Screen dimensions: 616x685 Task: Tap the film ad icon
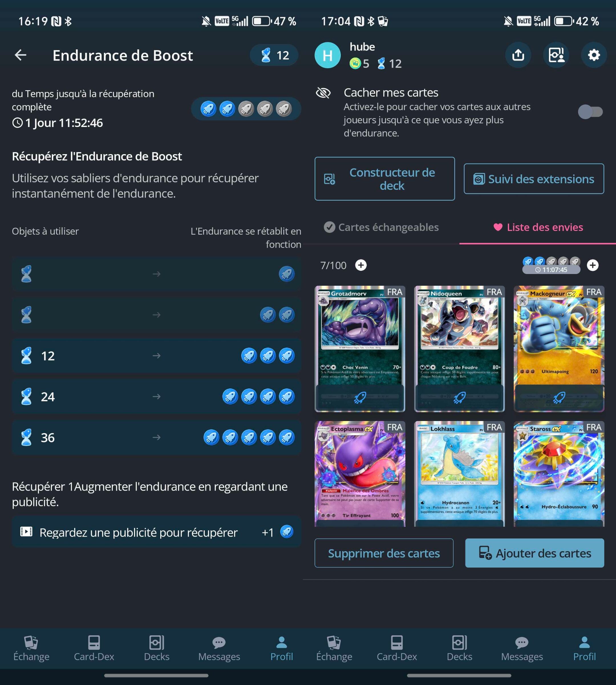click(26, 532)
